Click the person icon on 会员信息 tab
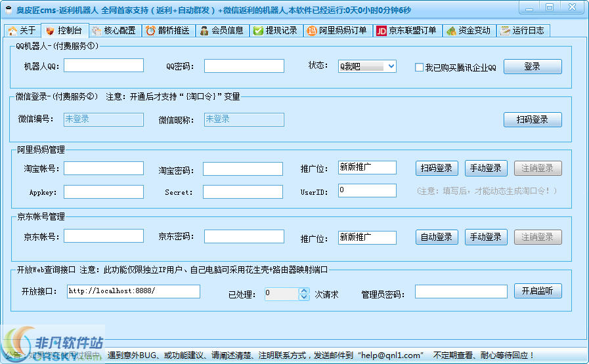Viewport: 589px width, 364px height. (x=204, y=31)
